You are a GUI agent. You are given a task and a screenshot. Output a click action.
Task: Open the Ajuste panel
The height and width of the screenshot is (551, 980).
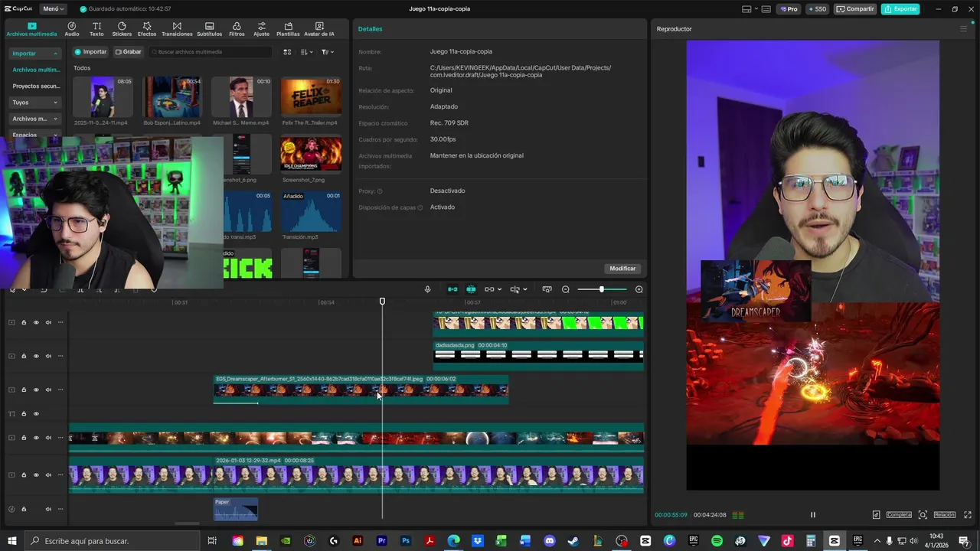tap(261, 29)
